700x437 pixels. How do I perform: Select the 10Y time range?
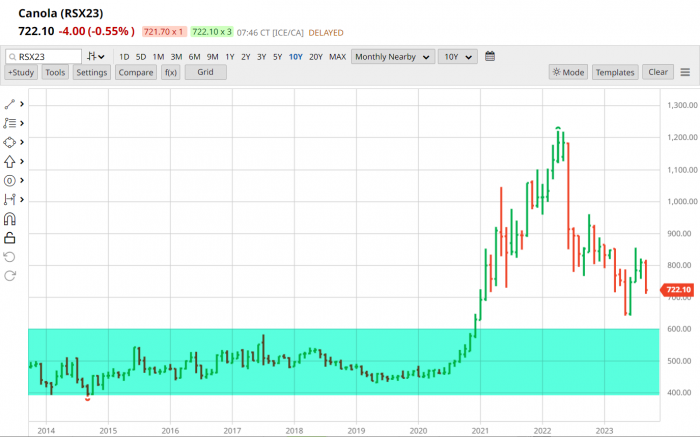coord(296,57)
